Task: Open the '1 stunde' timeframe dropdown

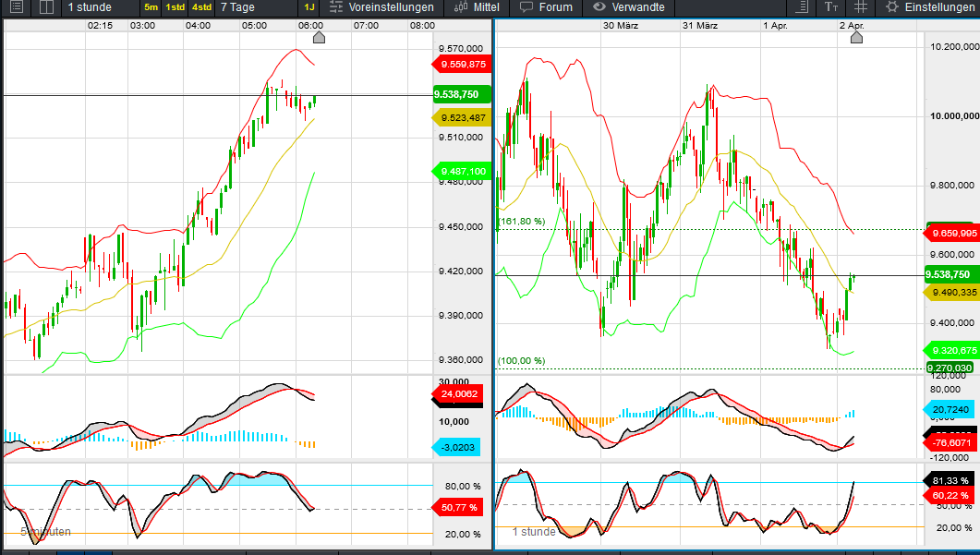Action: (x=90, y=6)
